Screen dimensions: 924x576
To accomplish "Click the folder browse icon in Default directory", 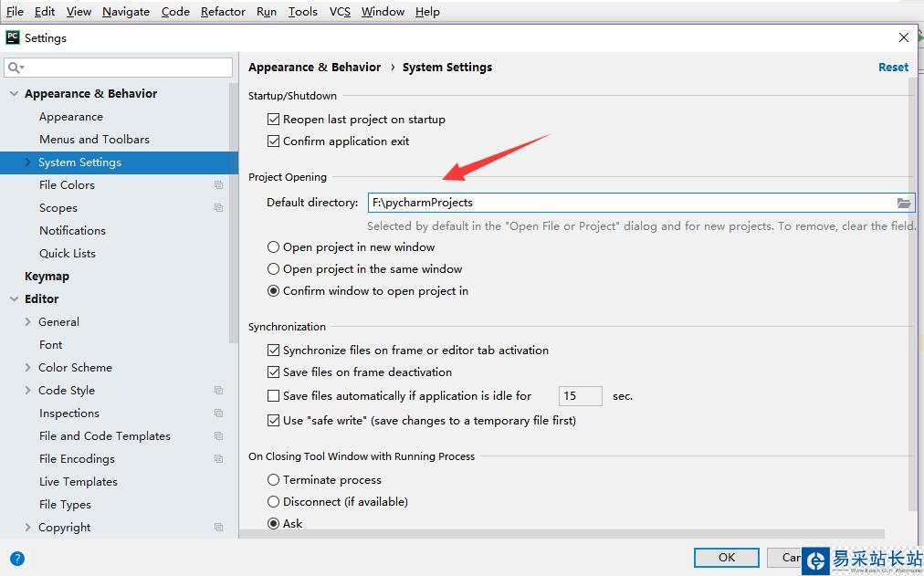I will [x=903, y=203].
